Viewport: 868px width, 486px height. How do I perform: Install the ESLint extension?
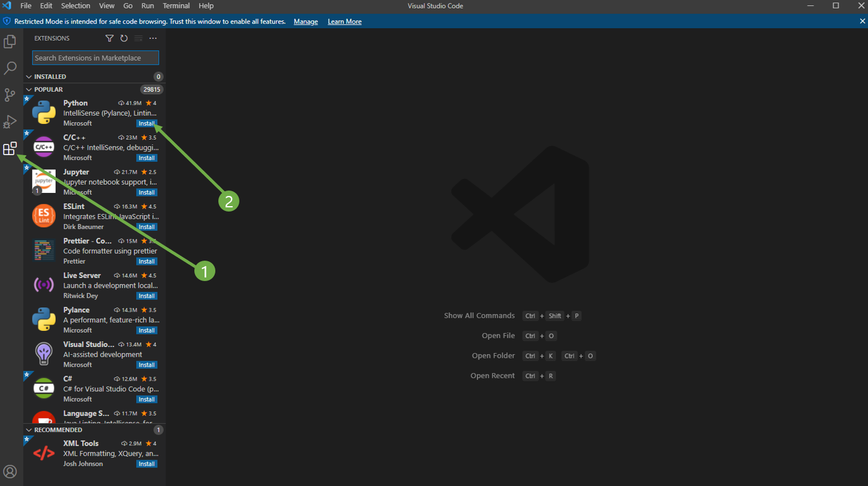(146, 227)
